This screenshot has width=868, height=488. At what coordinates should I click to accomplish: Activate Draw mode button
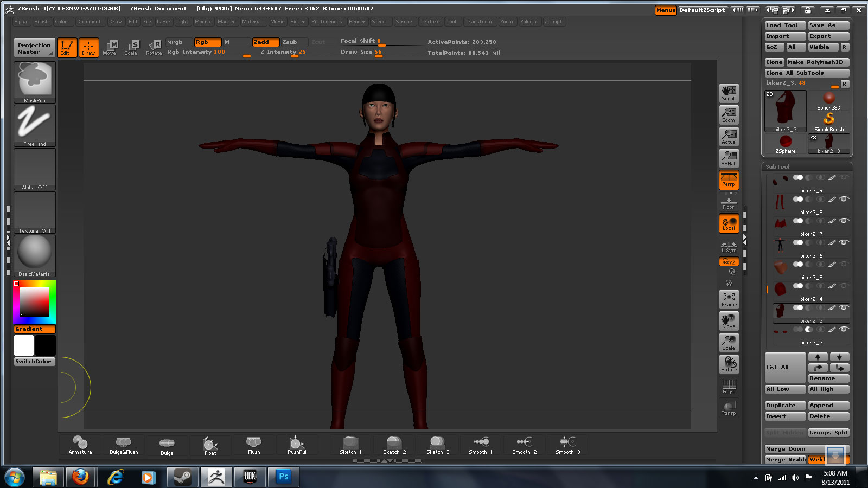point(88,48)
